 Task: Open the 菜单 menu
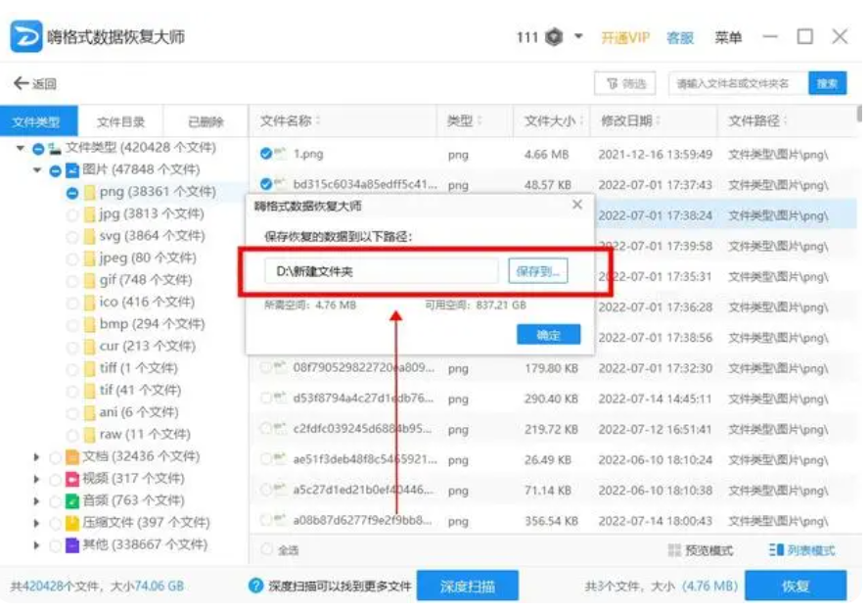tap(728, 37)
